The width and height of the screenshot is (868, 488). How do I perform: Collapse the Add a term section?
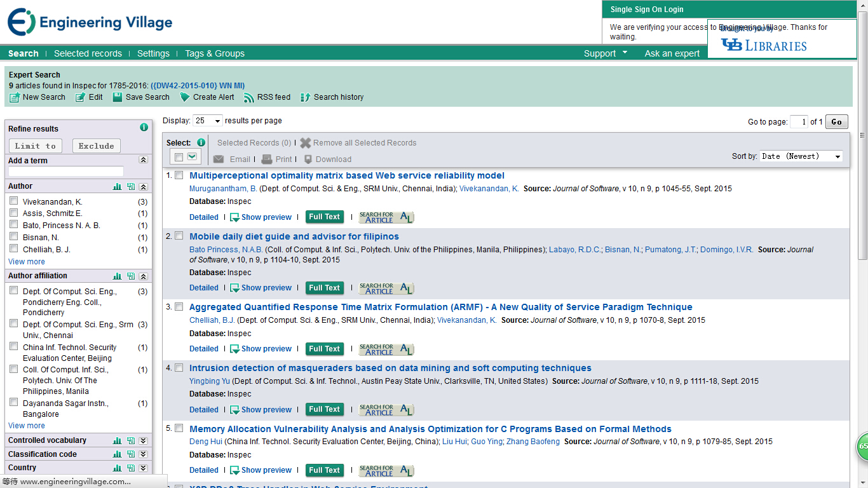[x=144, y=160]
